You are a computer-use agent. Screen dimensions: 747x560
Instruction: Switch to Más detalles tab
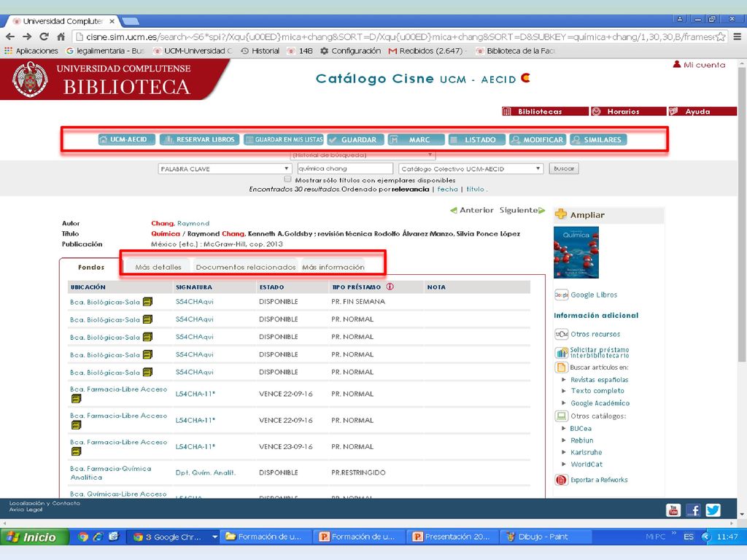coord(158,267)
